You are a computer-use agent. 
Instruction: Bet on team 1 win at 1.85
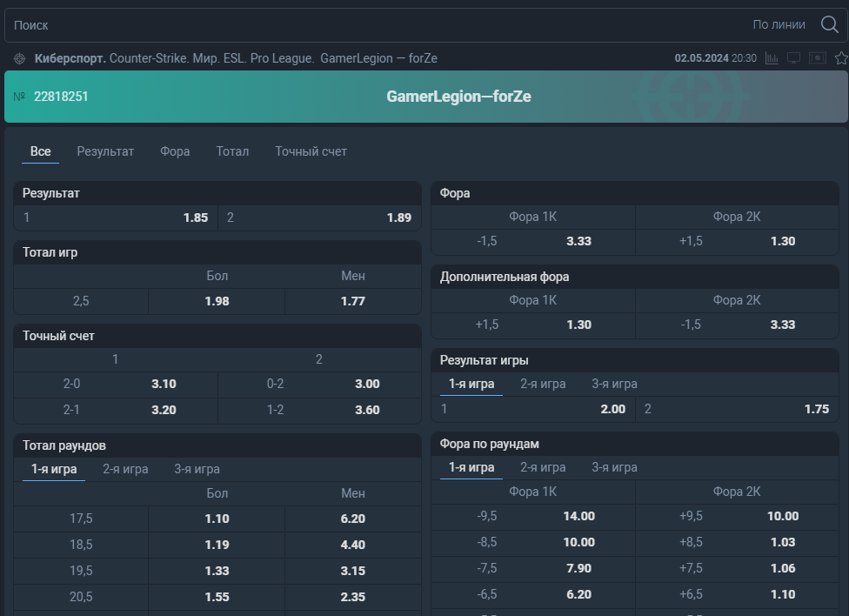pyautogui.click(x=116, y=218)
